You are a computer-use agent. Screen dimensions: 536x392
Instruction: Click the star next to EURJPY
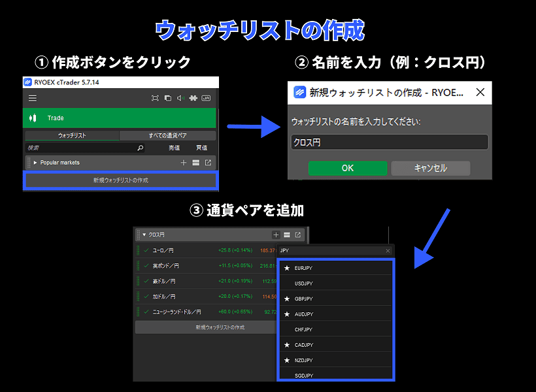tap(287, 269)
